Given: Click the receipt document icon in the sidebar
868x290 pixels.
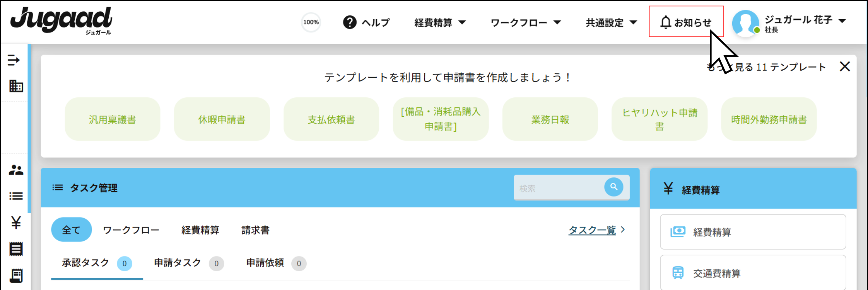Looking at the screenshot, I should pos(15,249).
